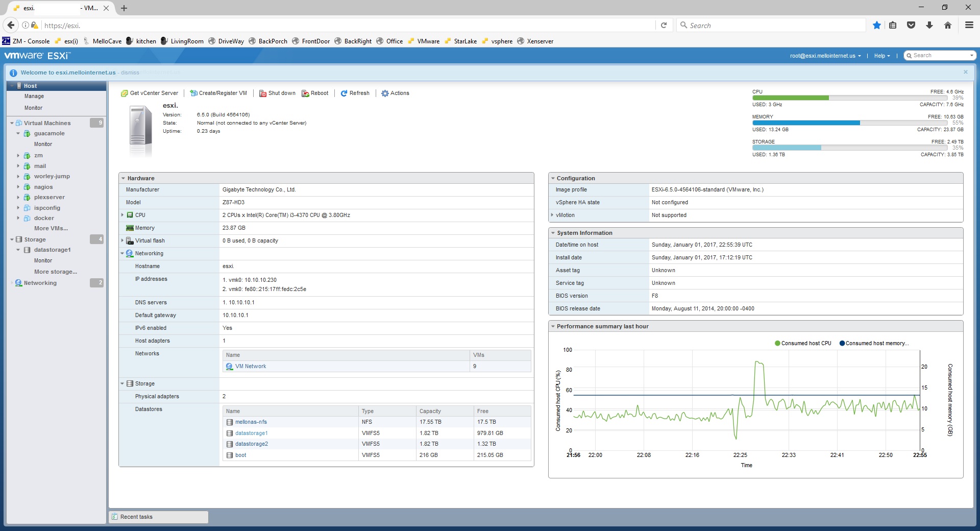
Task: Open the datastorage2 datastore link
Action: tap(252, 444)
